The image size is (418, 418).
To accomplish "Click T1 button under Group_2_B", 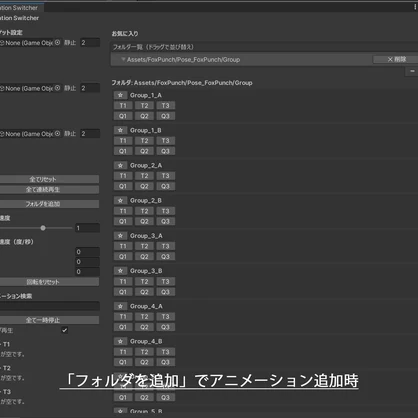I will 123,211.
